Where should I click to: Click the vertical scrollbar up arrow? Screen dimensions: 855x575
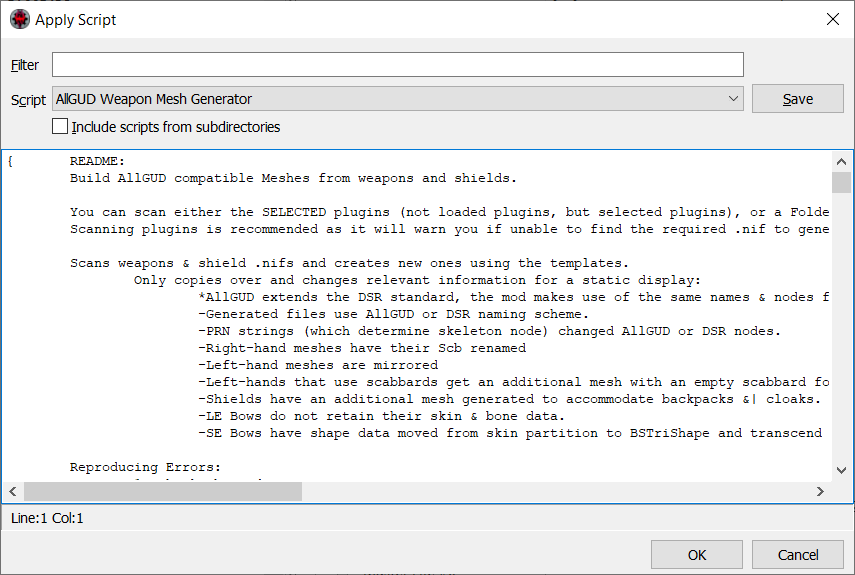[x=841, y=161]
